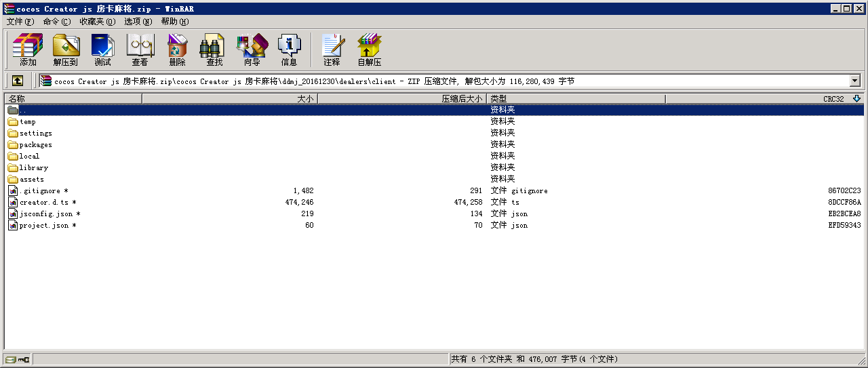Click the 添加 (Add) toolbar icon
868x368 pixels.
tap(28, 49)
